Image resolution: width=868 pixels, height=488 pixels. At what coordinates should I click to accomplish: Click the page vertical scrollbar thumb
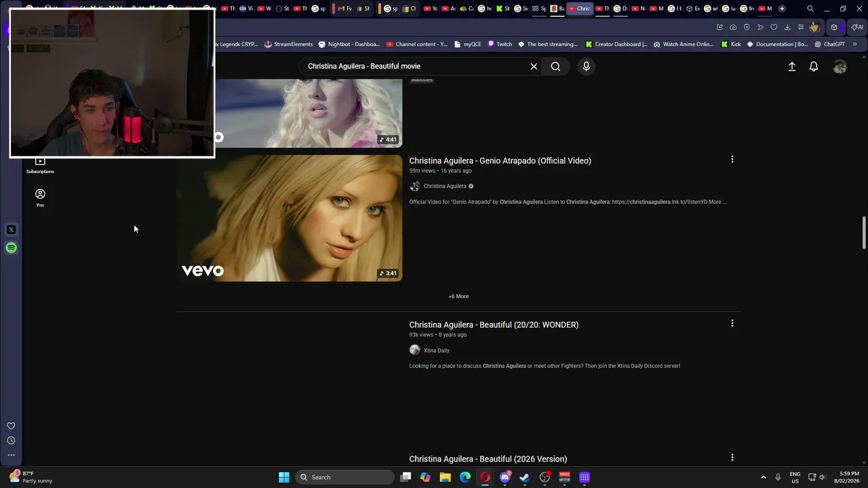pos(864,233)
